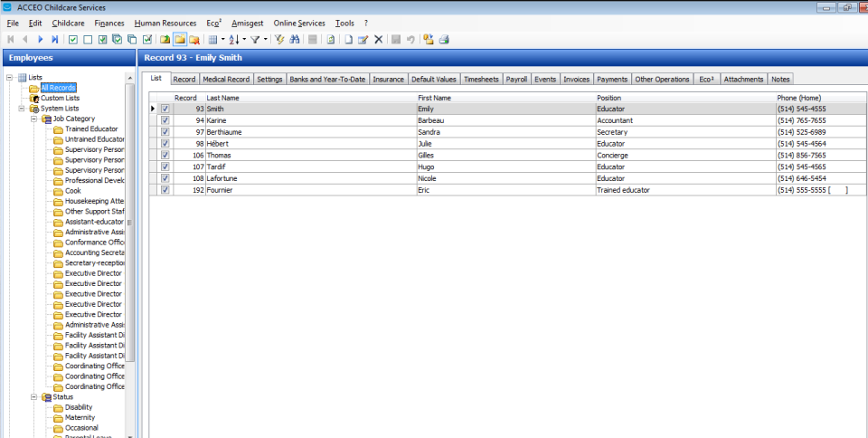Select the Cook job category folder

73,191
